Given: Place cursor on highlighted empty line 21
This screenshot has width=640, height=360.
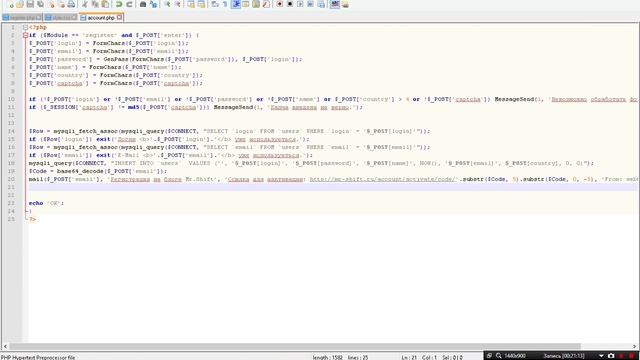Looking at the screenshot, I should (333, 187).
